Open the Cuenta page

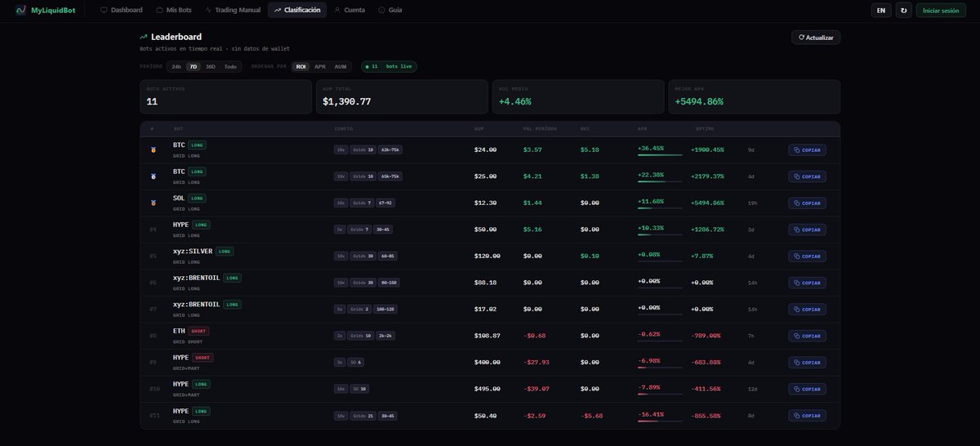coord(350,10)
